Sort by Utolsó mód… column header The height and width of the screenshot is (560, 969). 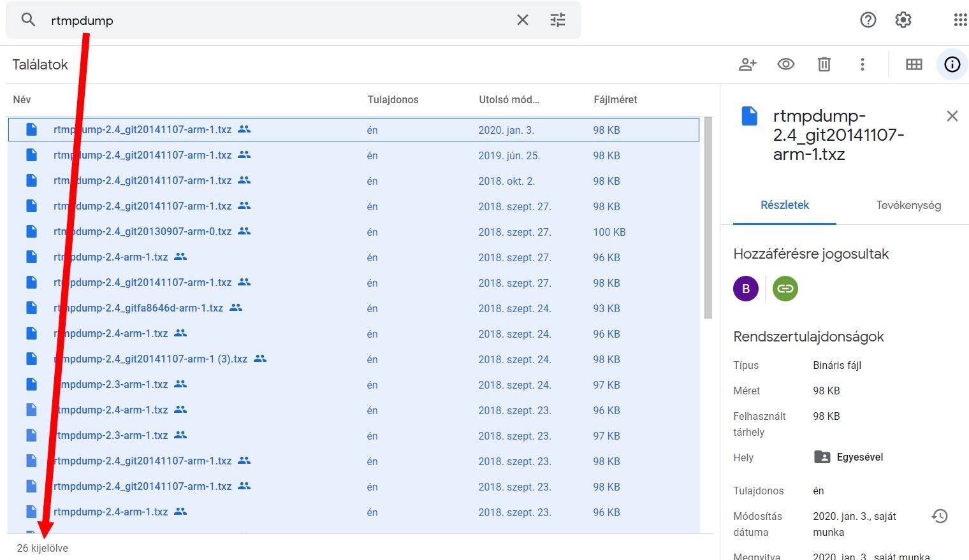509,99
